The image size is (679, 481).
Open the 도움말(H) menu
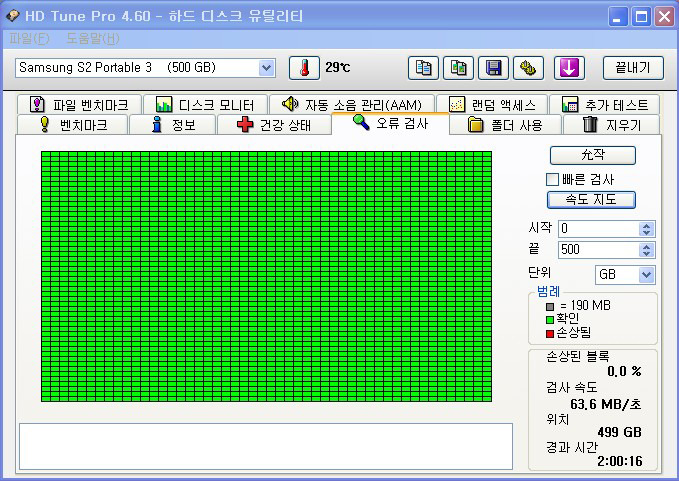pos(93,39)
